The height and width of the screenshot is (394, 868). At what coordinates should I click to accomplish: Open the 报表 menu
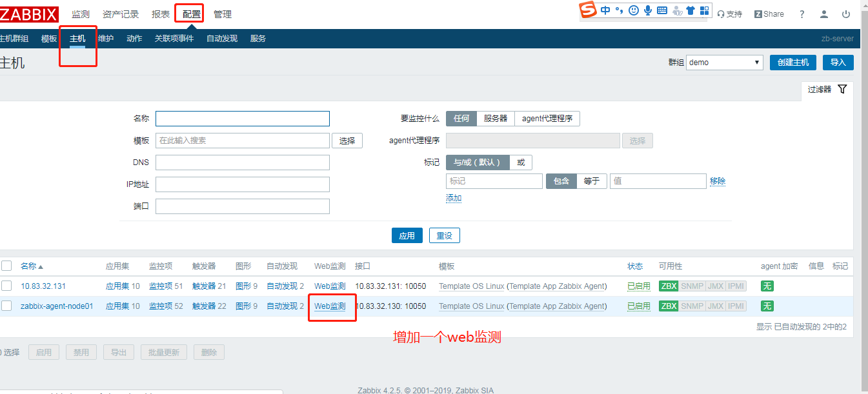point(161,14)
